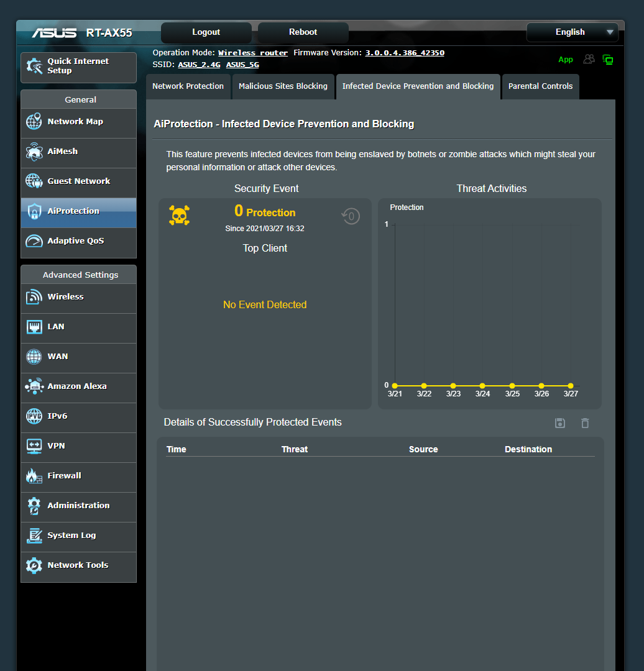Click the Network Tools icon
Viewport: 644px width, 671px height.
pos(34,565)
